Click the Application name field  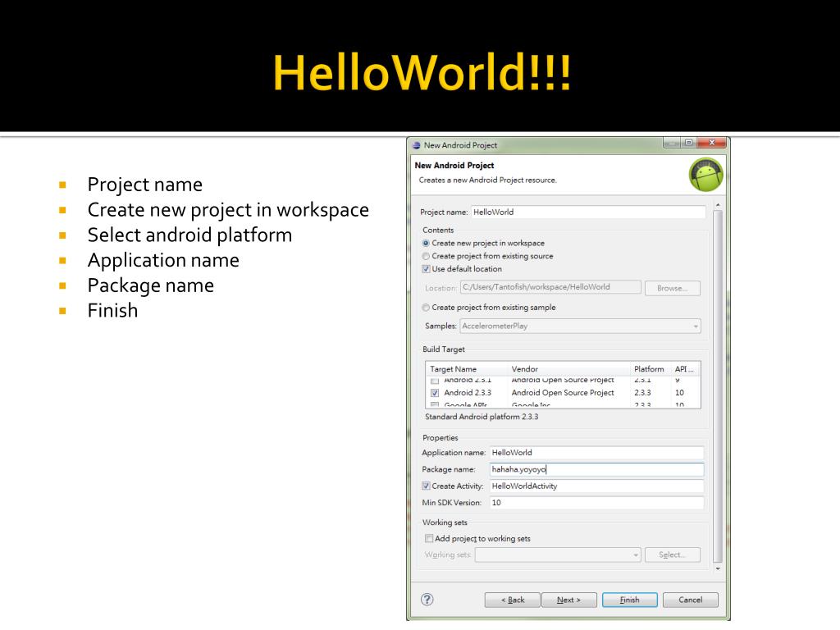tap(596, 453)
